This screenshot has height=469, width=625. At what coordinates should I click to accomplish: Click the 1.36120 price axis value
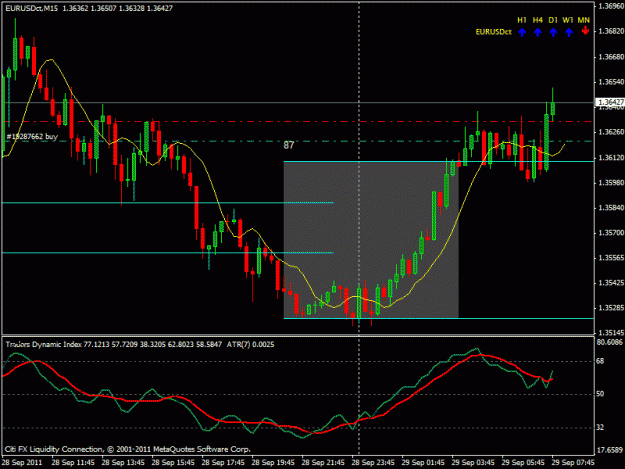pos(611,158)
